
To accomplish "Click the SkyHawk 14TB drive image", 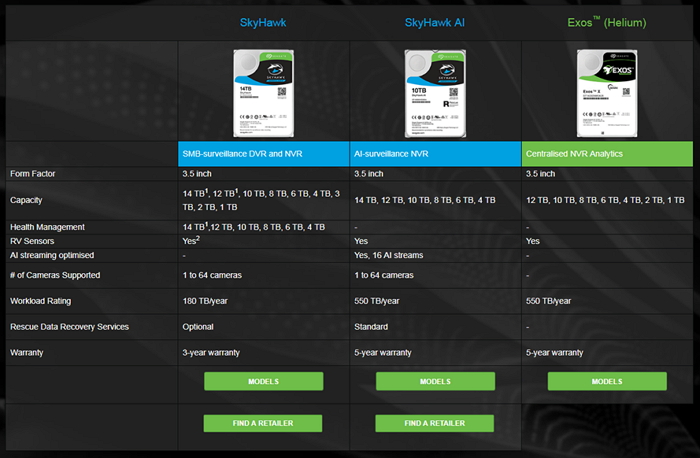I will pyautogui.click(x=263, y=93).
